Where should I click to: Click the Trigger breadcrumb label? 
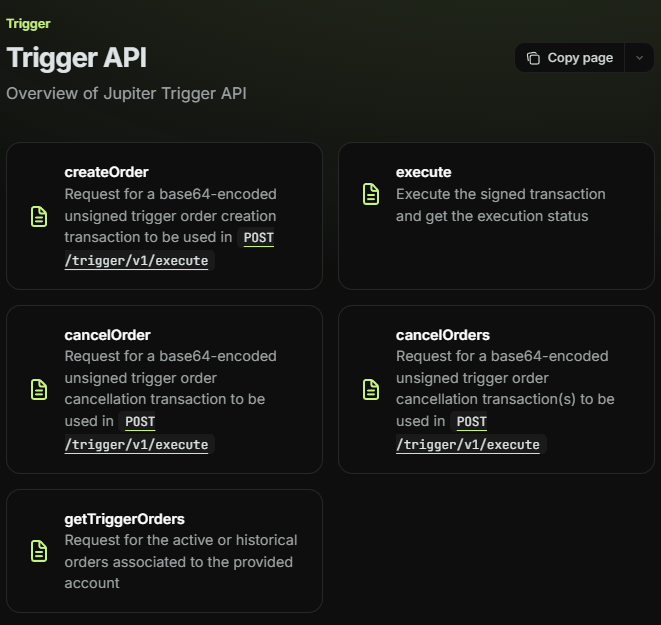click(x=28, y=23)
